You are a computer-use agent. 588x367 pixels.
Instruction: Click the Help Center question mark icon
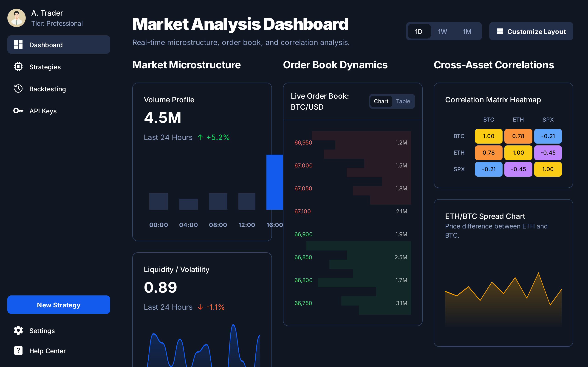(x=18, y=350)
